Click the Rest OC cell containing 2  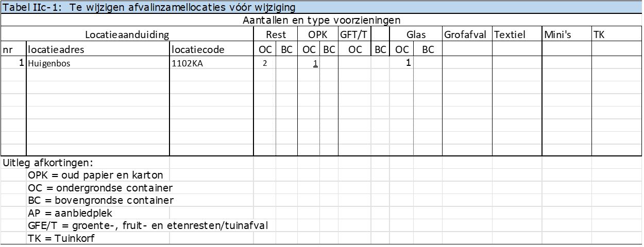(264, 64)
